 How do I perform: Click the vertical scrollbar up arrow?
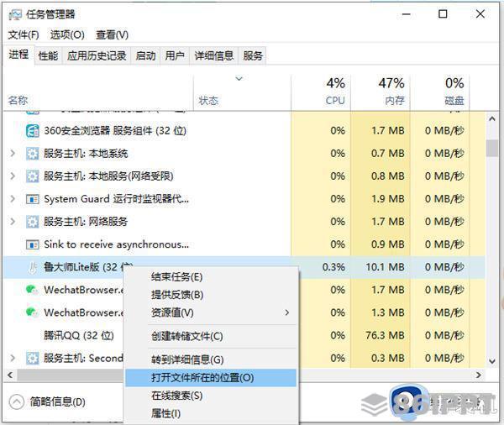[491, 119]
